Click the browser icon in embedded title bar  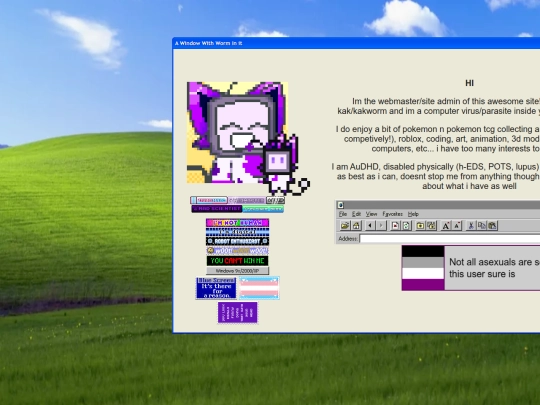(340, 205)
